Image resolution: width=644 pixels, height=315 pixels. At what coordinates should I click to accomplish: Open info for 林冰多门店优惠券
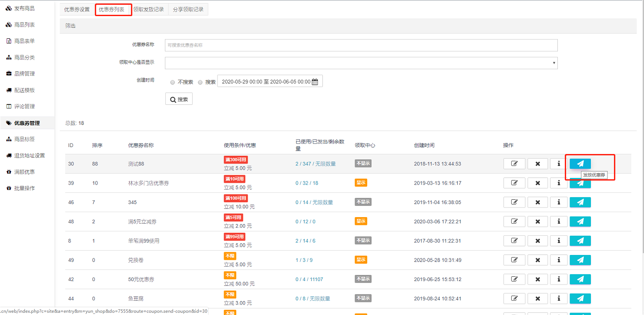[559, 183]
